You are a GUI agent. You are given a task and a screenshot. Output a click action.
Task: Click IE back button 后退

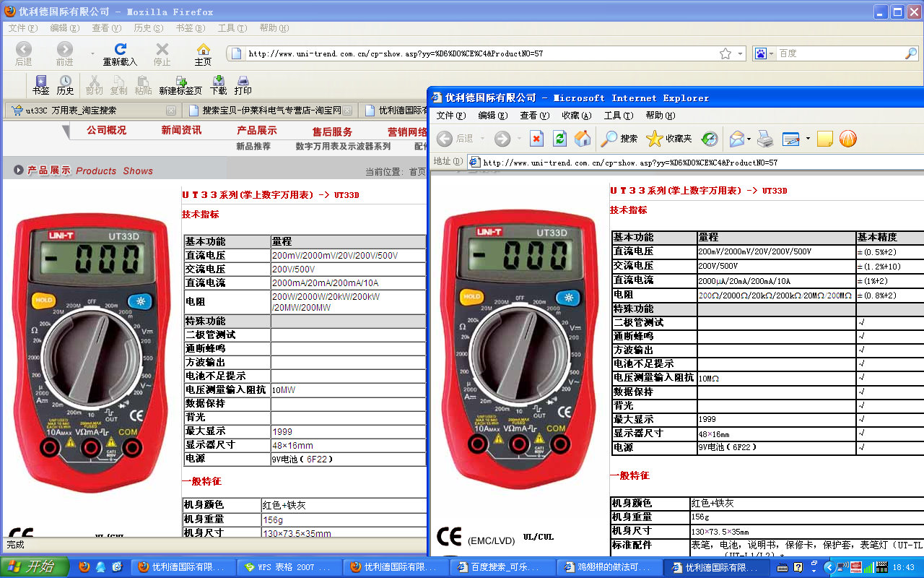(456, 139)
